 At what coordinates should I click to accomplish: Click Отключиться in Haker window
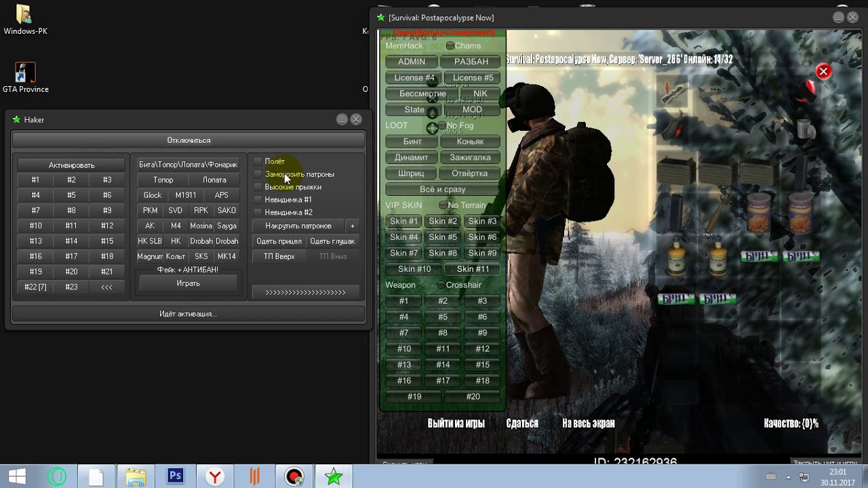click(x=189, y=140)
